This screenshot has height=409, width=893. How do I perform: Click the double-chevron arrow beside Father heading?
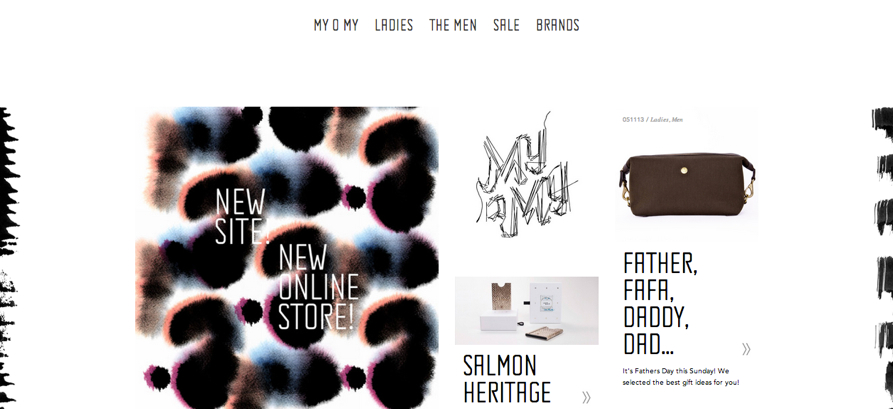pyautogui.click(x=746, y=349)
